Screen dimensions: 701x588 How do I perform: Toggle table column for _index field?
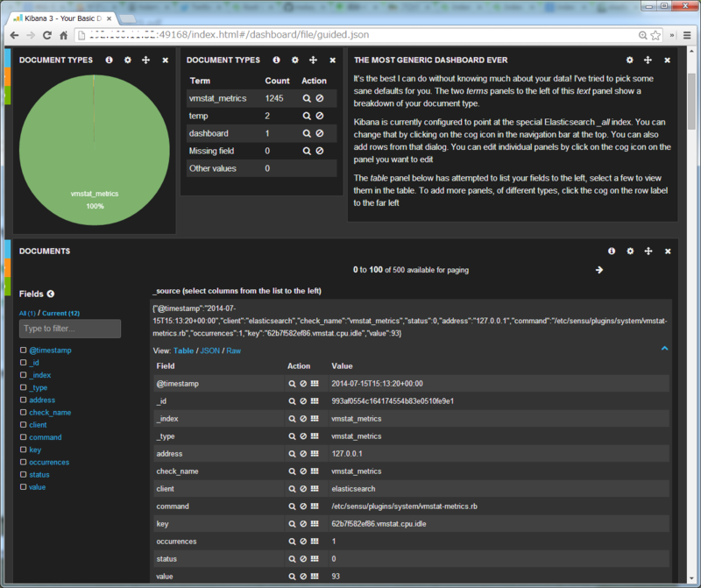tap(315, 419)
